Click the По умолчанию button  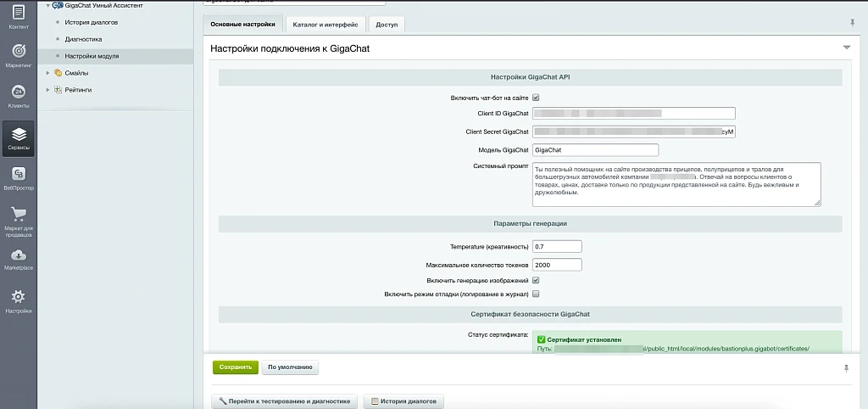290,367
